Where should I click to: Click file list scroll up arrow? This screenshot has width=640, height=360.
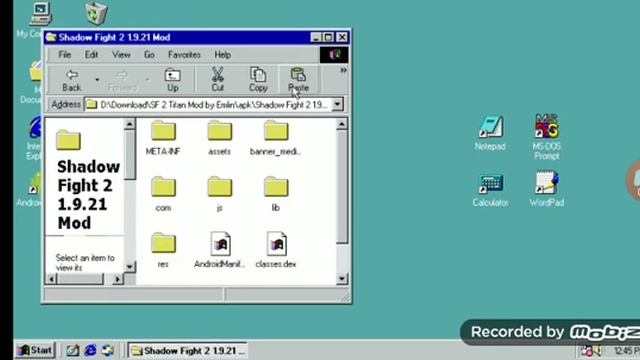[x=342, y=124]
